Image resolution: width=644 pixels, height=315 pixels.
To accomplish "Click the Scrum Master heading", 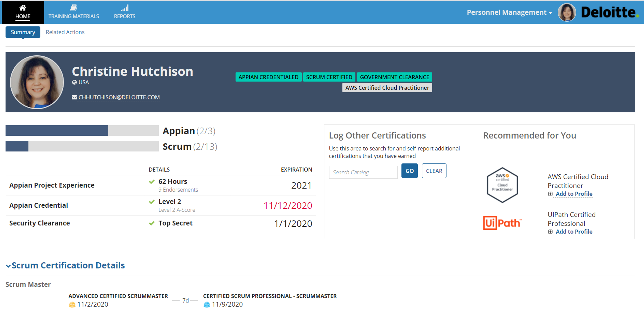I will click(x=28, y=285).
